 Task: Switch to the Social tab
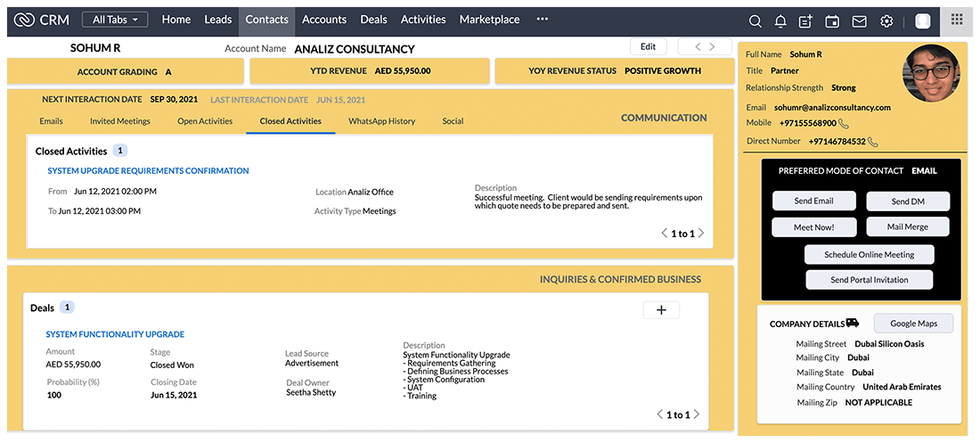click(453, 121)
